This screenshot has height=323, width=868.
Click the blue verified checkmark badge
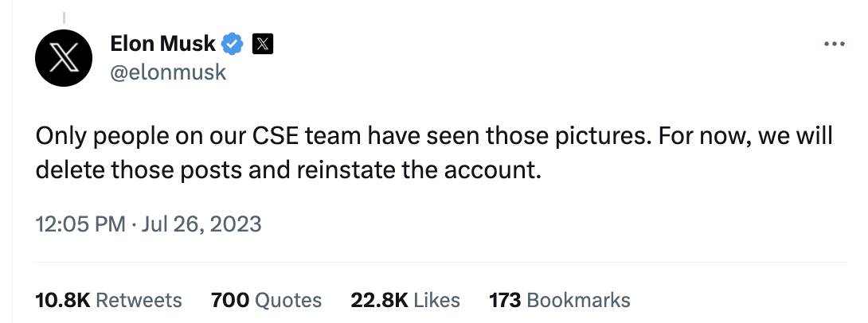233,45
